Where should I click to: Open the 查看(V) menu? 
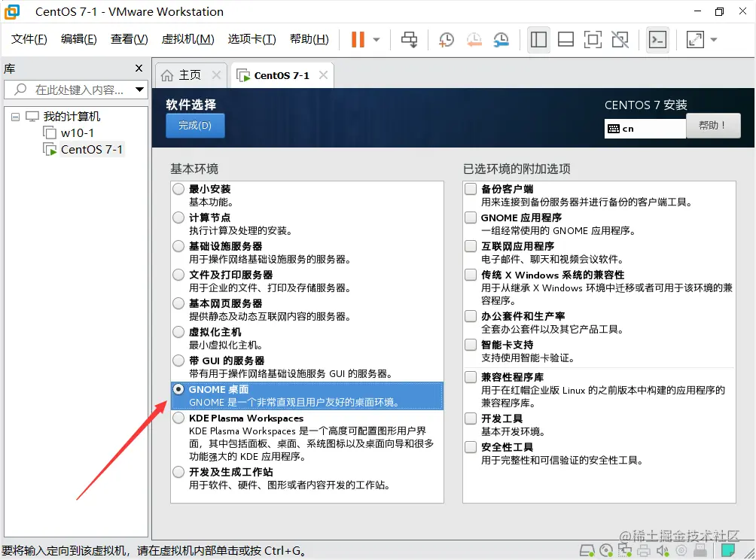click(x=130, y=39)
